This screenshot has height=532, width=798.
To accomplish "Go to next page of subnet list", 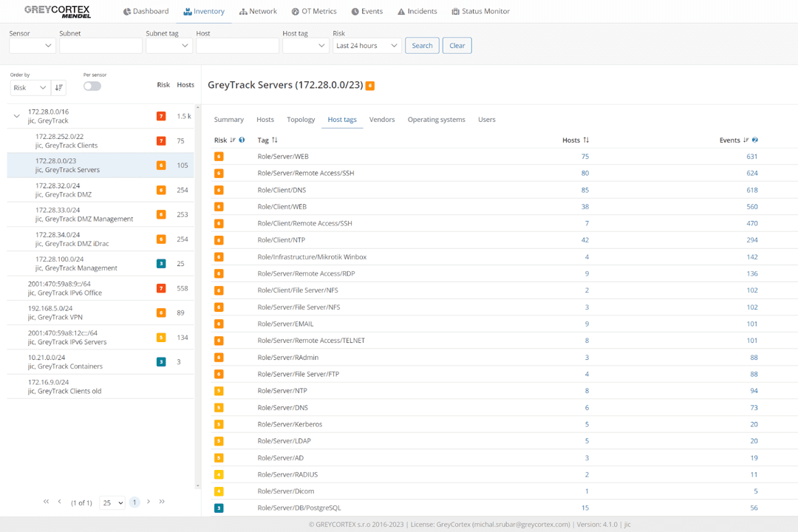I will coord(149,502).
